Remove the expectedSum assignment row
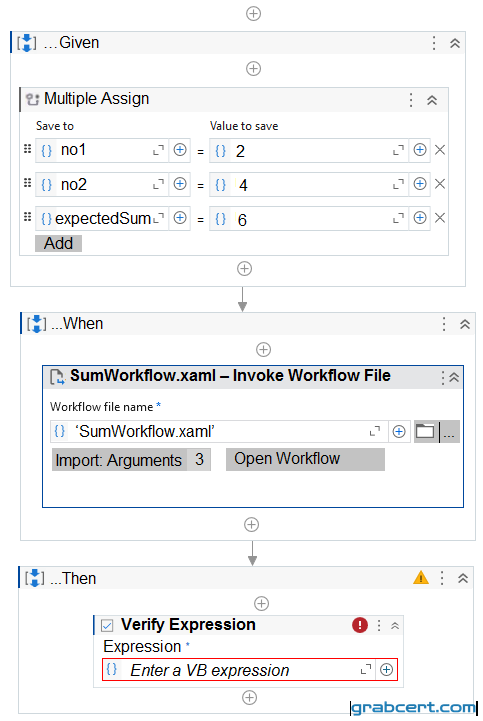This screenshot has height=721, width=483. click(x=440, y=218)
